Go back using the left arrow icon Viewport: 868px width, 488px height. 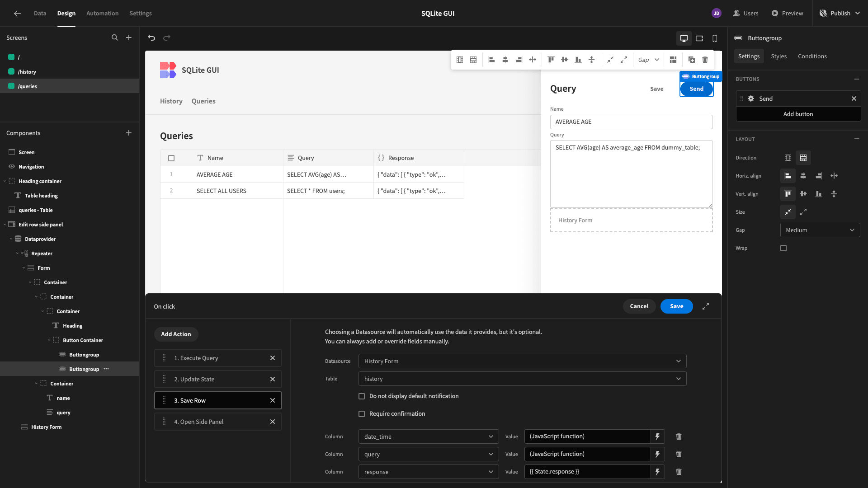pos(17,14)
